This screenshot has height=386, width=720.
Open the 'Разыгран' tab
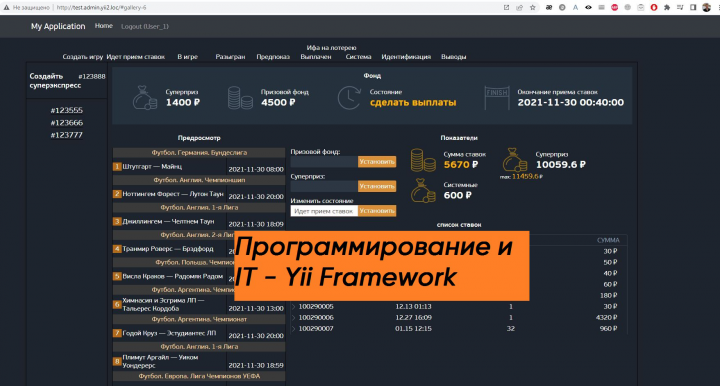tap(230, 57)
